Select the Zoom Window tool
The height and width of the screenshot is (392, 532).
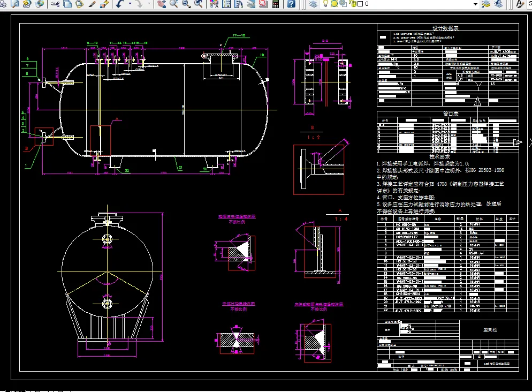(x=186, y=4)
